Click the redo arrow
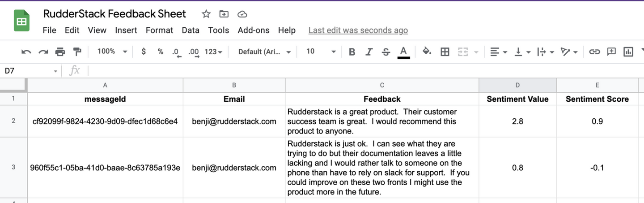Image resolution: width=644 pixels, height=203 pixels. click(43, 52)
